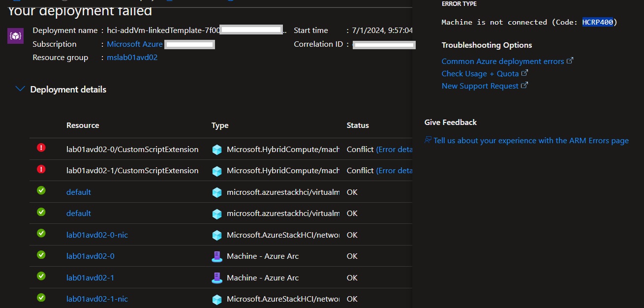View Error details for lab01avd02-1/CustomScriptExtension

(x=394, y=170)
